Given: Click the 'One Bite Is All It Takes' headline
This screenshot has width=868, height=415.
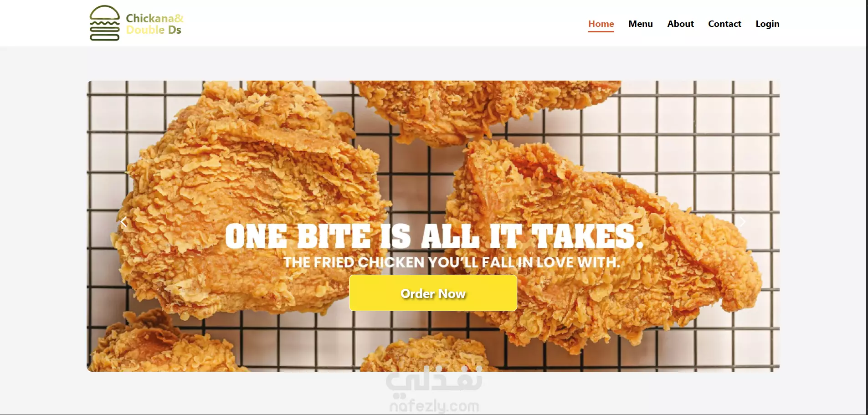Looking at the screenshot, I should pyautogui.click(x=434, y=236).
